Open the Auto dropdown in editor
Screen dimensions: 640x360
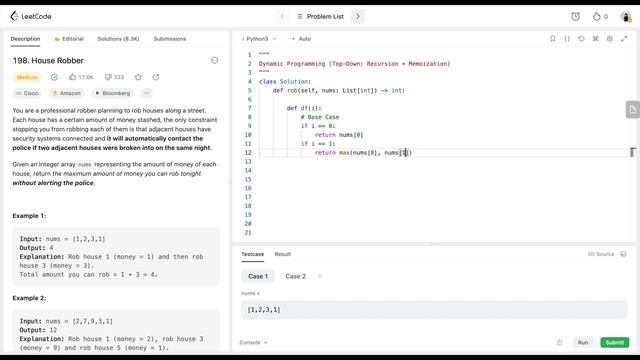pyautogui.click(x=302, y=39)
